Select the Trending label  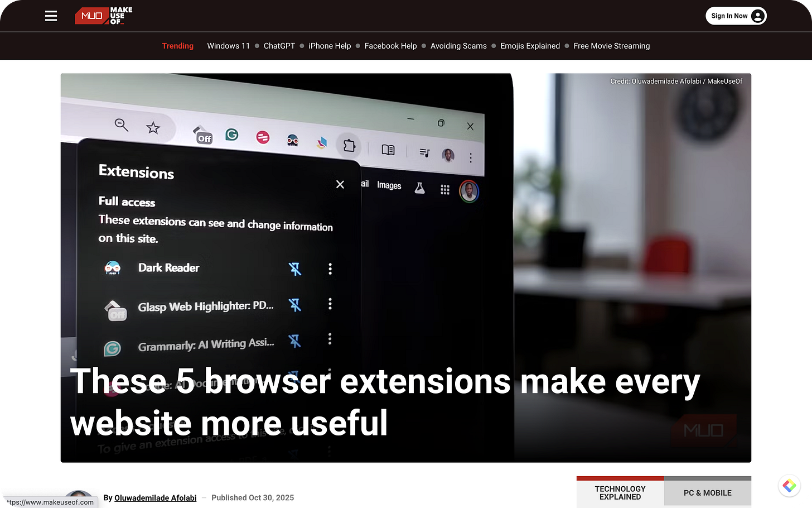pos(177,46)
